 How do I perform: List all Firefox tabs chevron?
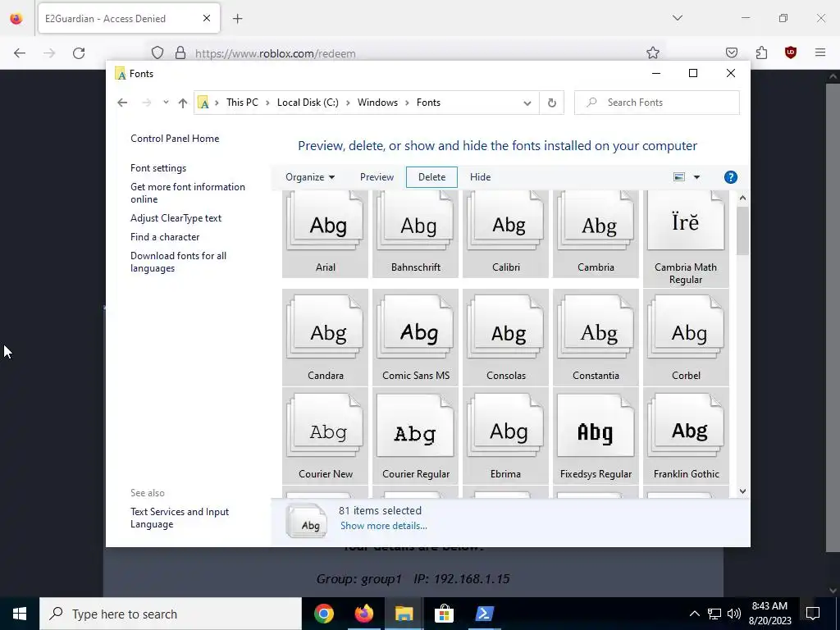(x=677, y=18)
